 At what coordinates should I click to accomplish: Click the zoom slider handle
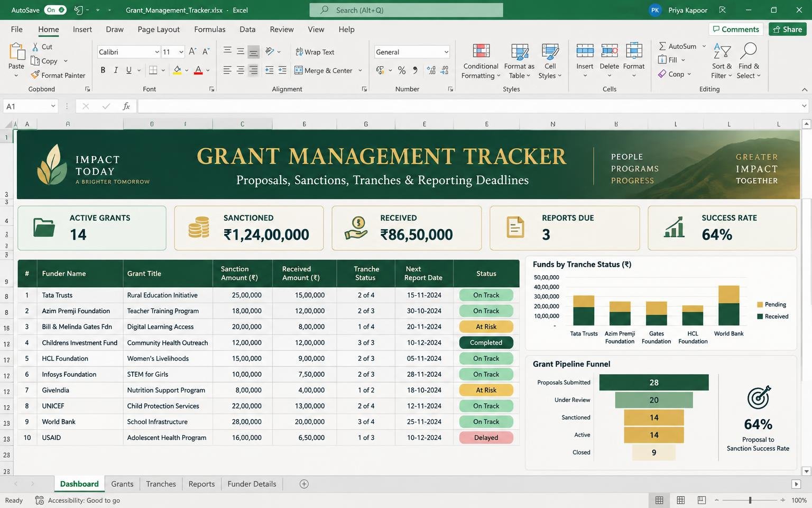point(750,500)
